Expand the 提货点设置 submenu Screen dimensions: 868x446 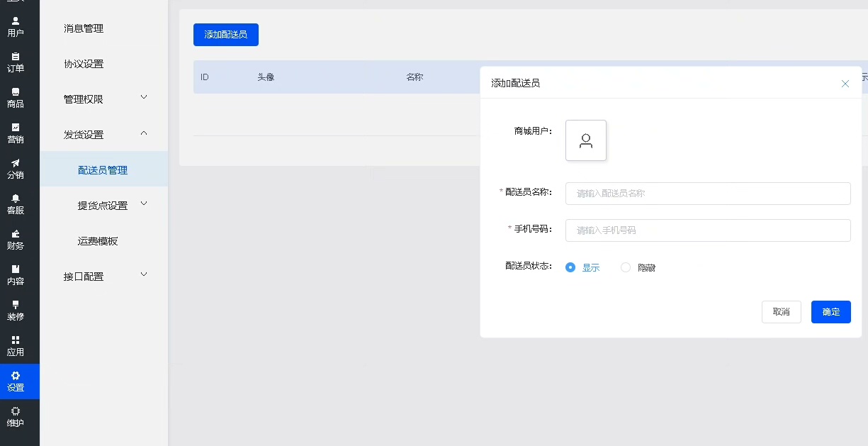tap(111, 206)
